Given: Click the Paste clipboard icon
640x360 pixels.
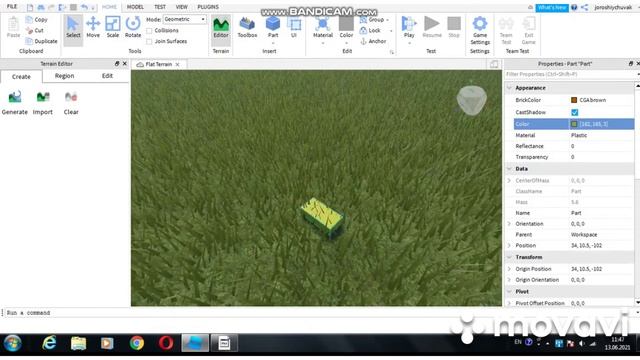Looking at the screenshot, I should pyautogui.click(x=13, y=24).
